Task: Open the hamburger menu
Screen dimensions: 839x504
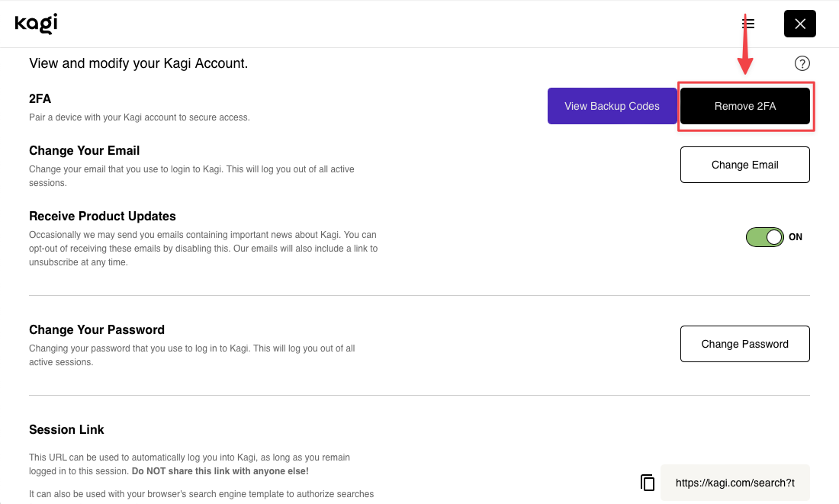Action: tap(748, 23)
